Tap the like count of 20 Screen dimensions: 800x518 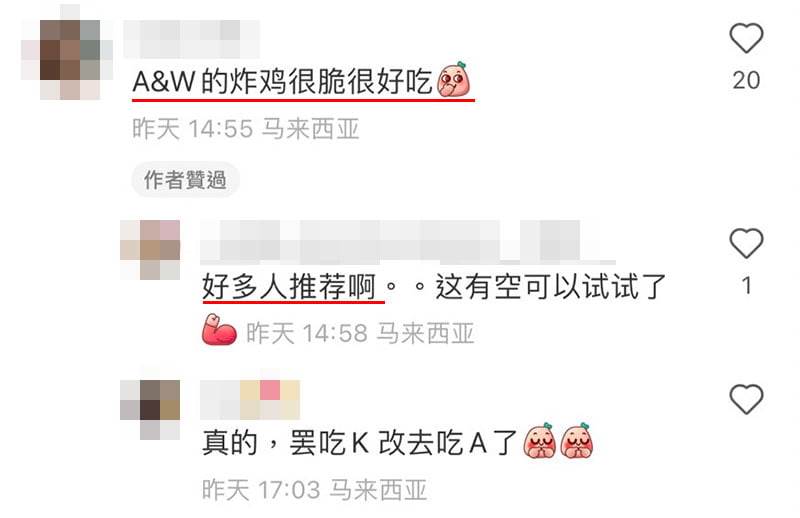(746, 81)
